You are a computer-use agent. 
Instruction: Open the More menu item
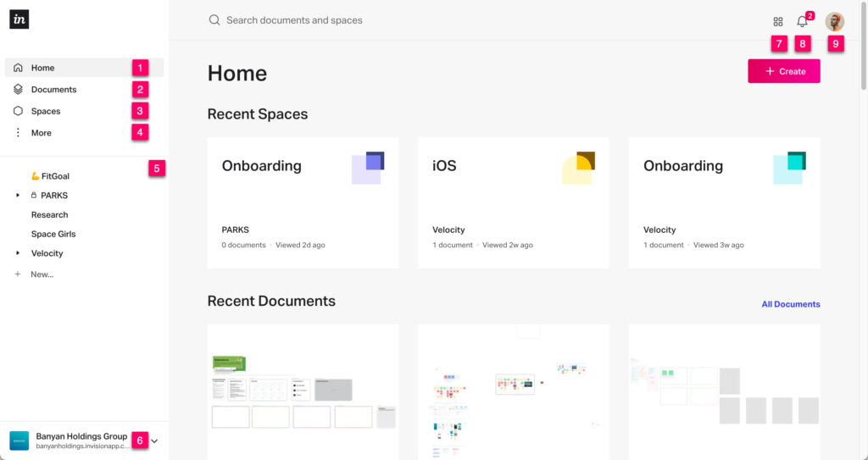point(84,133)
